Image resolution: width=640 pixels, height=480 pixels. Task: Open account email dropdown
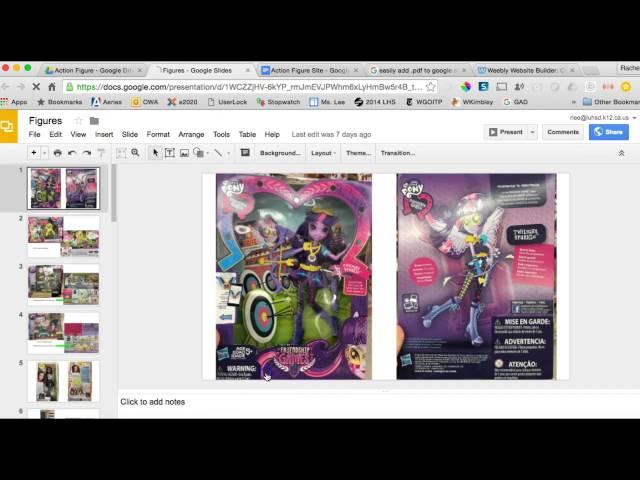click(603, 118)
